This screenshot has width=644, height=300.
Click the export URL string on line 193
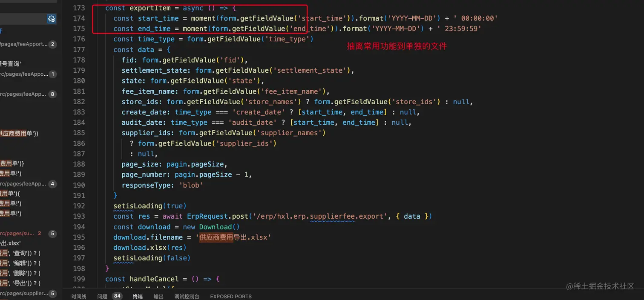coord(319,217)
